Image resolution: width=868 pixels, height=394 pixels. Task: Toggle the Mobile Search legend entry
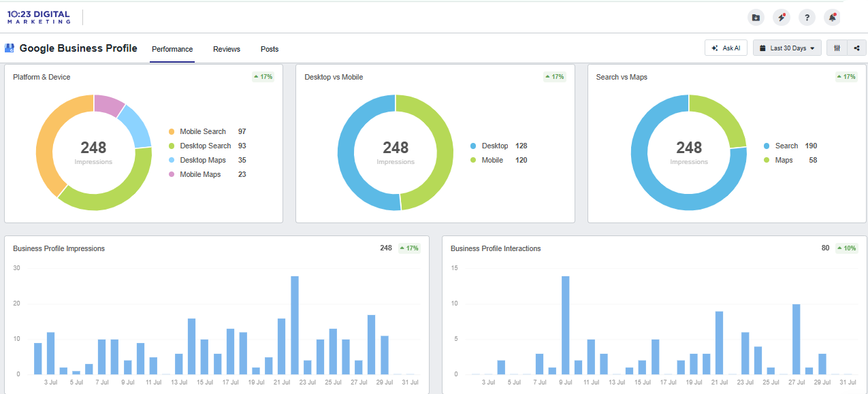click(207, 131)
